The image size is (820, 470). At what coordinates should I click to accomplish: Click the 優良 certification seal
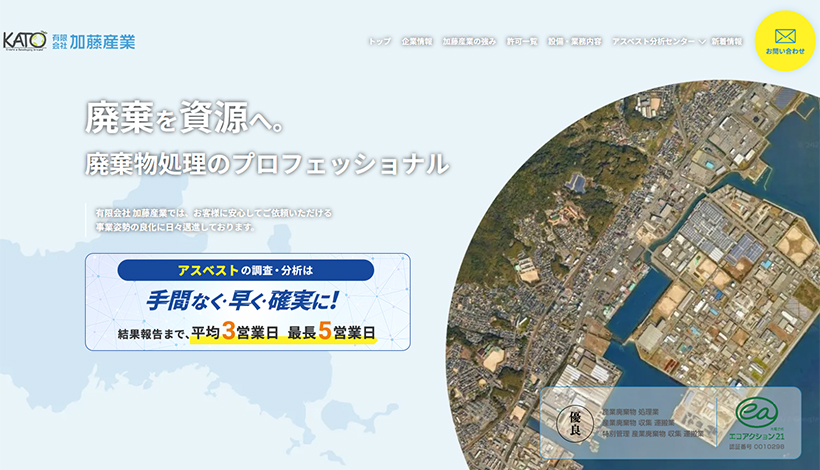(575, 423)
